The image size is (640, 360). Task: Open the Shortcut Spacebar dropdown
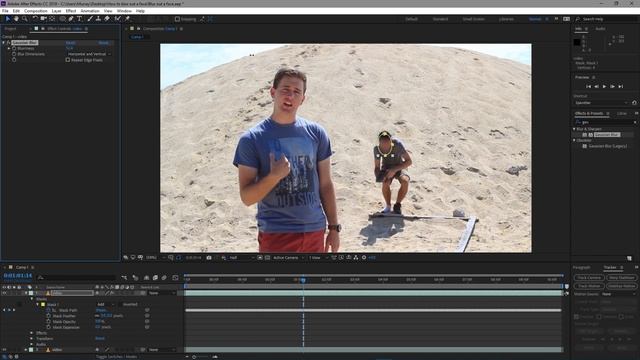601,102
